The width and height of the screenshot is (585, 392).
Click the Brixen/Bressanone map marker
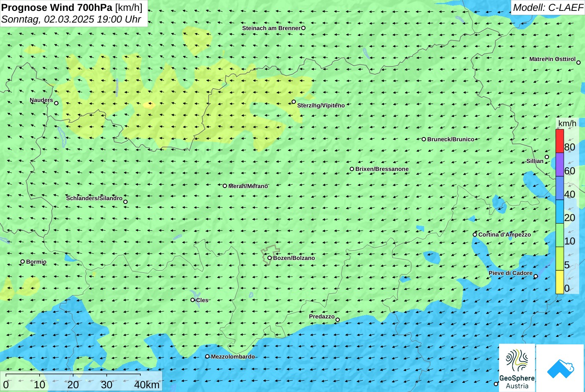(351, 169)
